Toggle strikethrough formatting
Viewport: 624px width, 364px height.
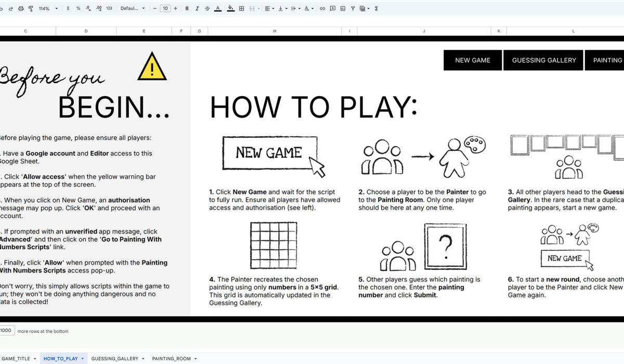click(207, 9)
